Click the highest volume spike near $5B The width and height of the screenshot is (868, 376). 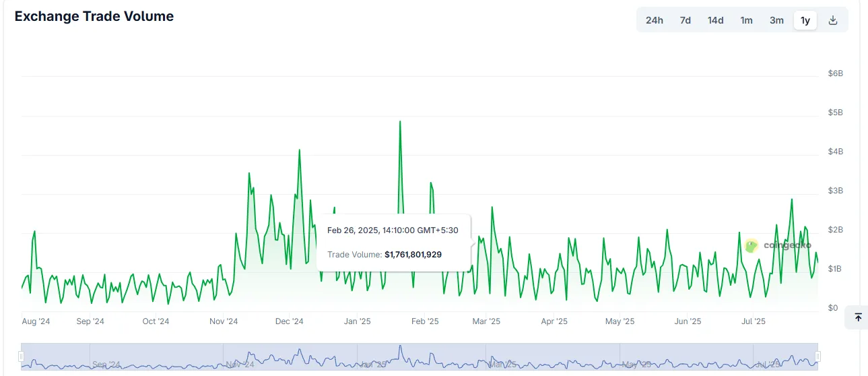[400, 123]
